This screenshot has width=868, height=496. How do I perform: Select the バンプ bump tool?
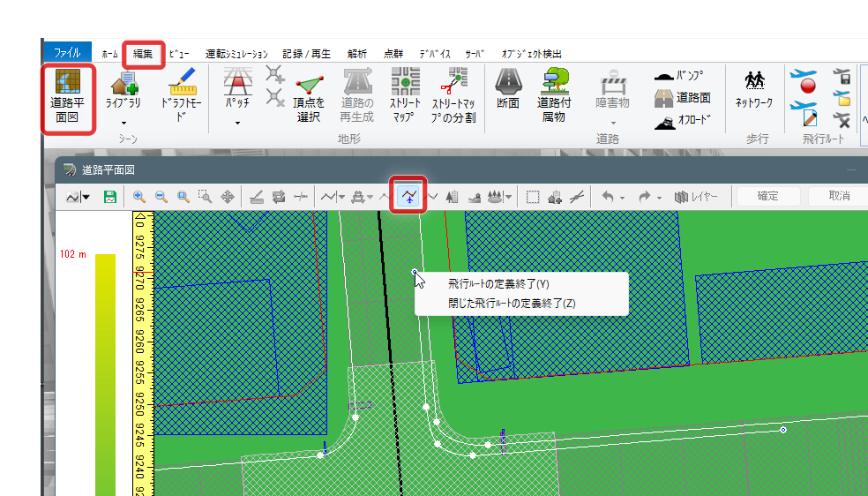[679, 76]
